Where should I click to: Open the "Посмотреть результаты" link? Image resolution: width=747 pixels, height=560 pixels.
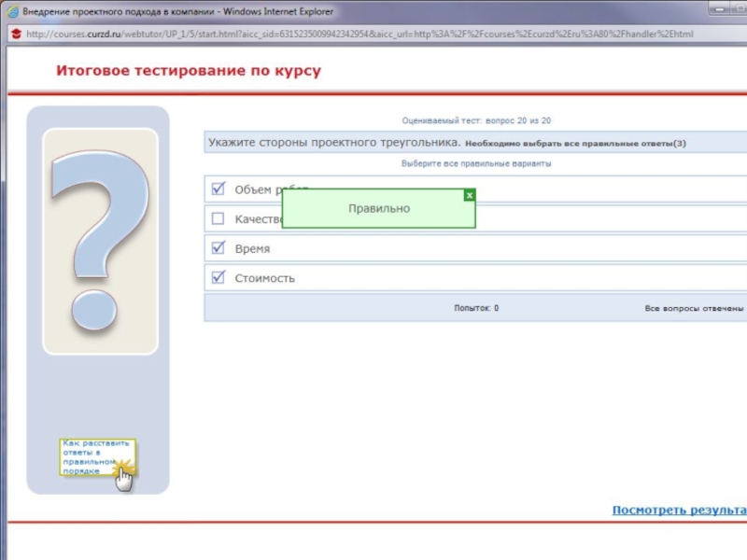pyautogui.click(x=680, y=510)
